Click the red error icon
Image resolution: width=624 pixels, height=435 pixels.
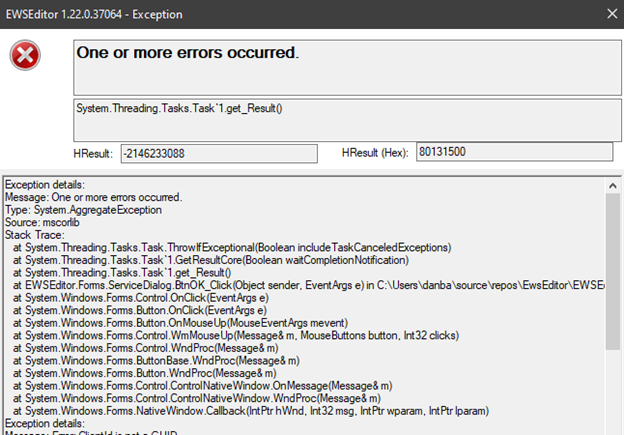(x=26, y=59)
